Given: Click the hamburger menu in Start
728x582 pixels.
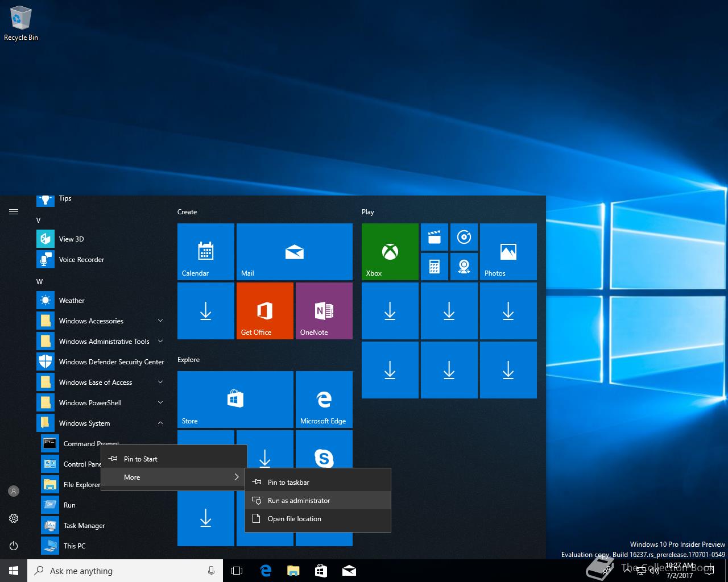Looking at the screenshot, I should [x=14, y=211].
